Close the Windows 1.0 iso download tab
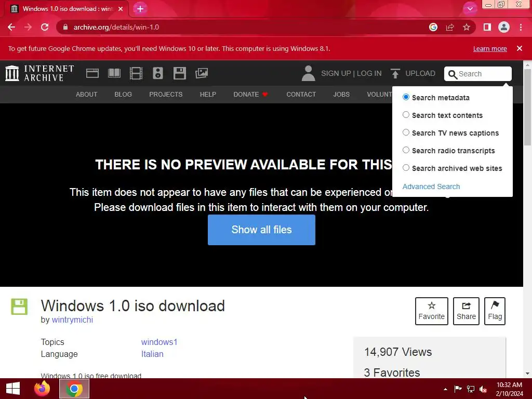Screen dimensions: 532x399 tap(121, 9)
